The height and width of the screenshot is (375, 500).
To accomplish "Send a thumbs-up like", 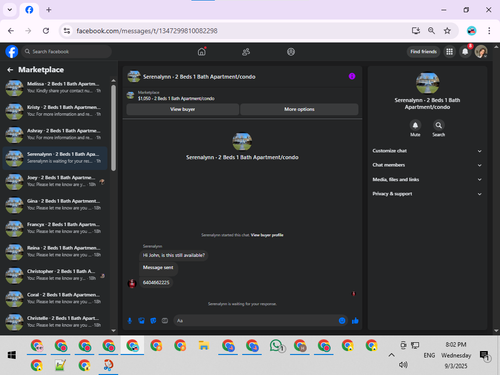I will coord(355,321).
